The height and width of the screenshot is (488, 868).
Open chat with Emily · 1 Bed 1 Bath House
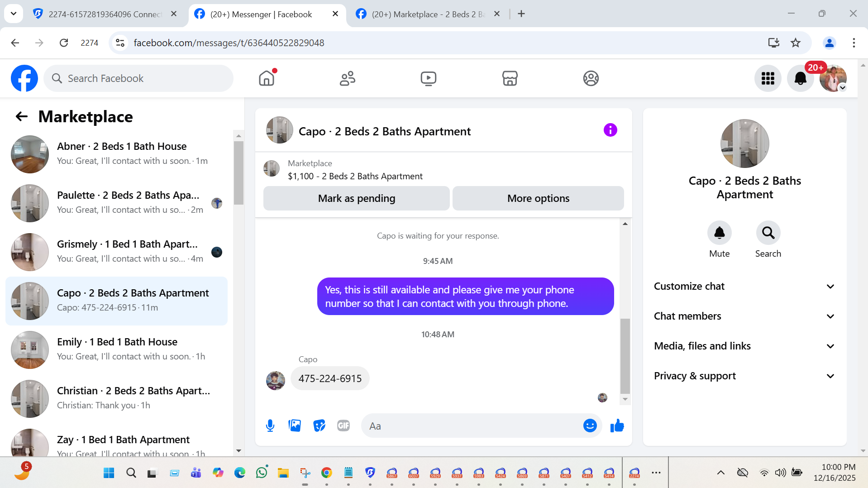pyautogui.click(x=116, y=349)
